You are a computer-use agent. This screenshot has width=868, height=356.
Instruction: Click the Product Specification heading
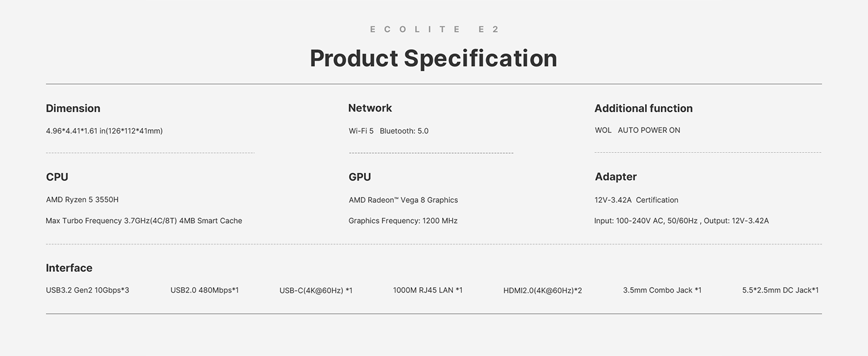(x=433, y=58)
